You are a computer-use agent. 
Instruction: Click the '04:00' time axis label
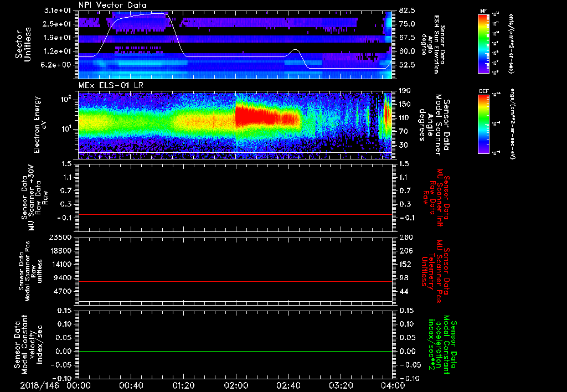click(393, 386)
